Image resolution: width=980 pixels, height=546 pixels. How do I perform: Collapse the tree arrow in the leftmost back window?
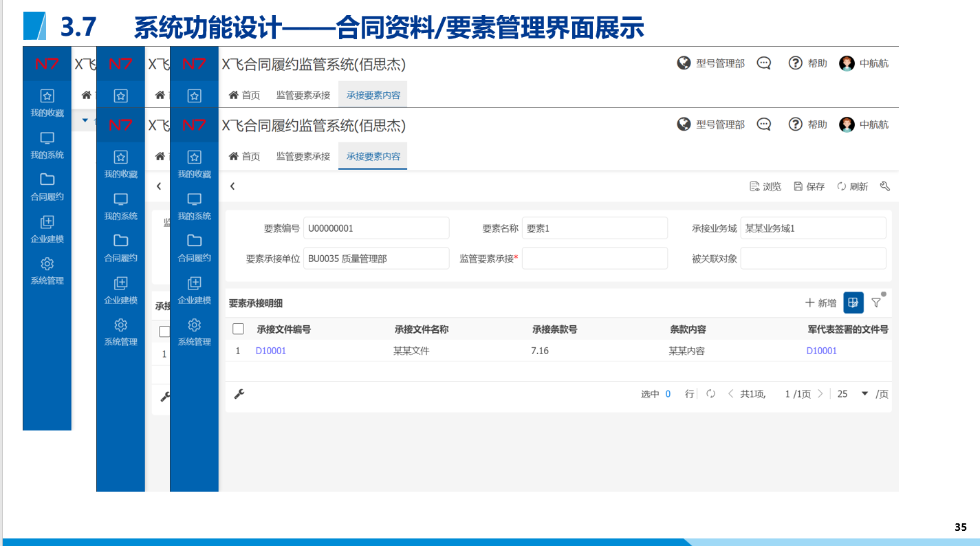(x=85, y=120)
